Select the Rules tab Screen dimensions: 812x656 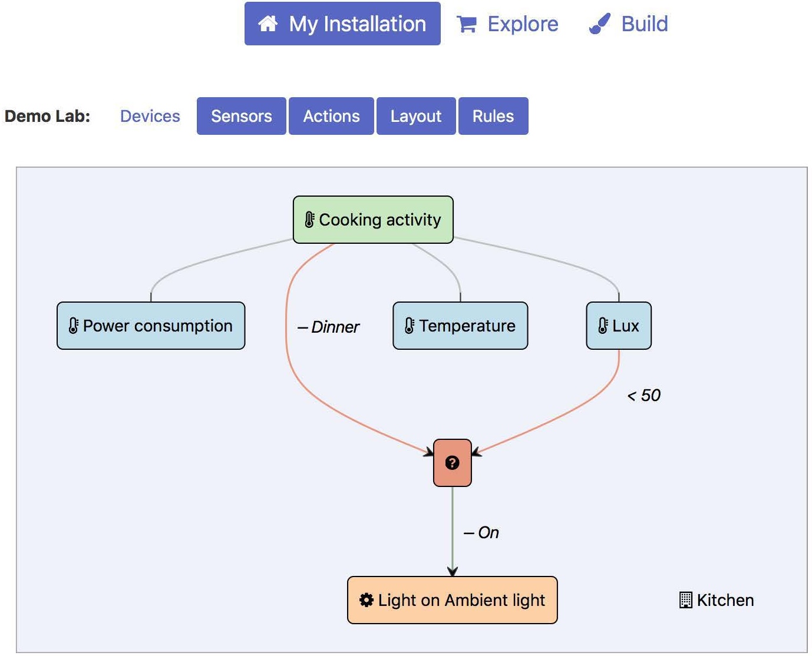(493, 116)
